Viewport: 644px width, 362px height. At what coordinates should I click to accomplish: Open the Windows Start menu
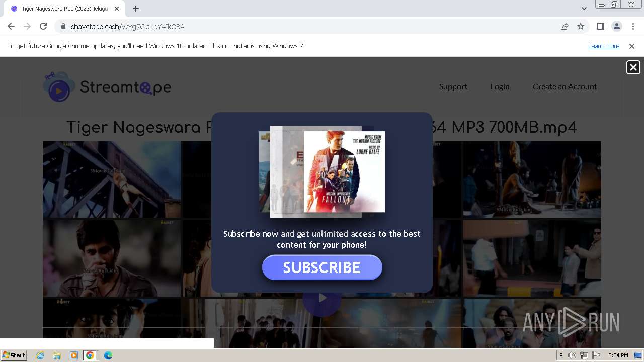coord(14,355)
